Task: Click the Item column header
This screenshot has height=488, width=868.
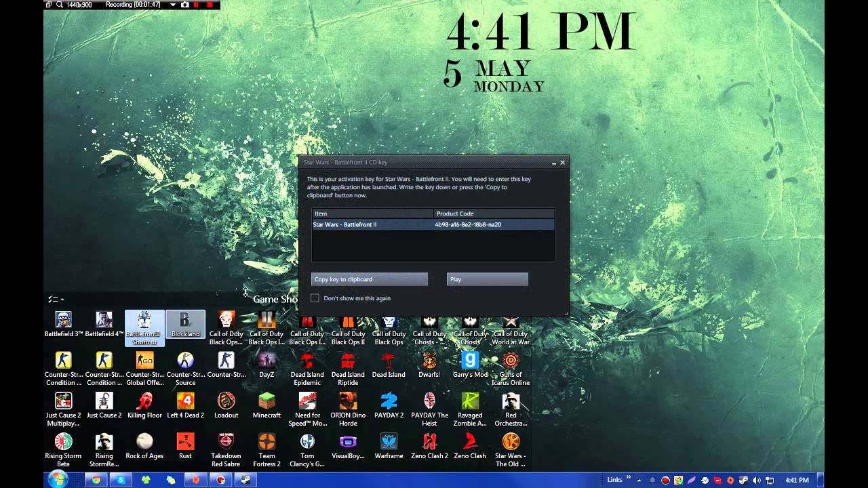Action: [x=372, y=213]
